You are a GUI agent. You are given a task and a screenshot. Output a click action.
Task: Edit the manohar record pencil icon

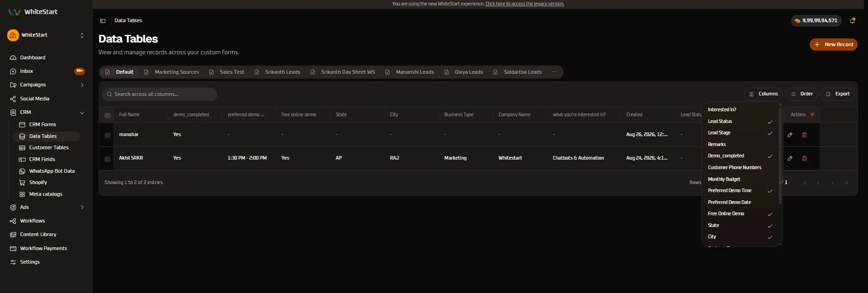coord(790,135)
